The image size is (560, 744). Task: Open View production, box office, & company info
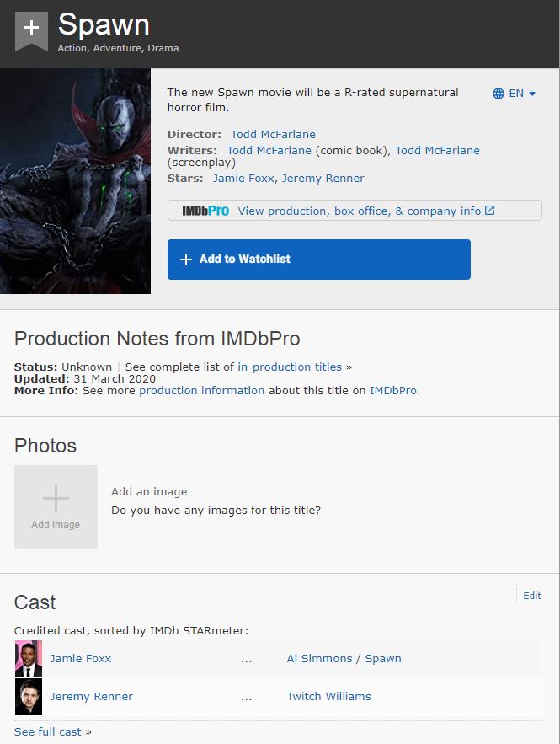360,211
